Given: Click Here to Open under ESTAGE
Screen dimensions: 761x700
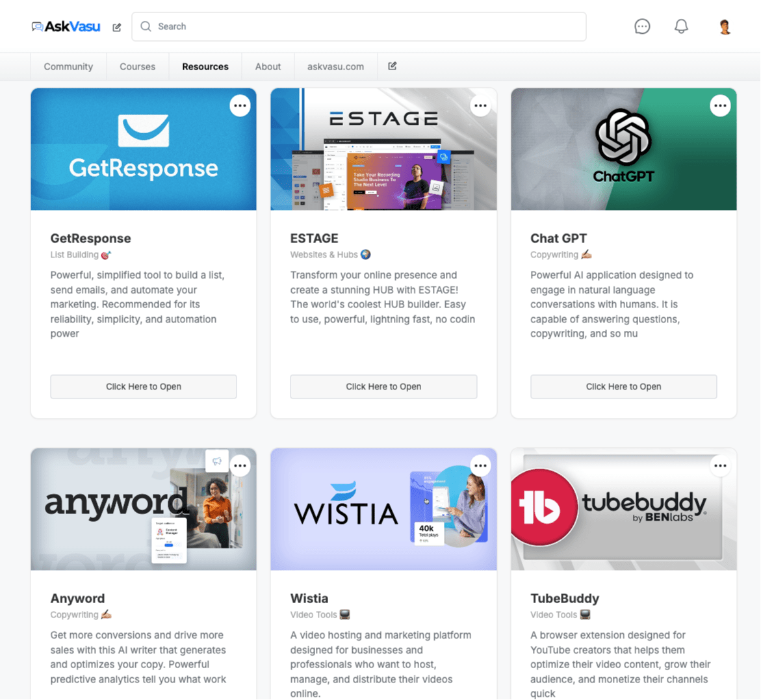Looking at the screenshot, I should (x=383, y=387).
